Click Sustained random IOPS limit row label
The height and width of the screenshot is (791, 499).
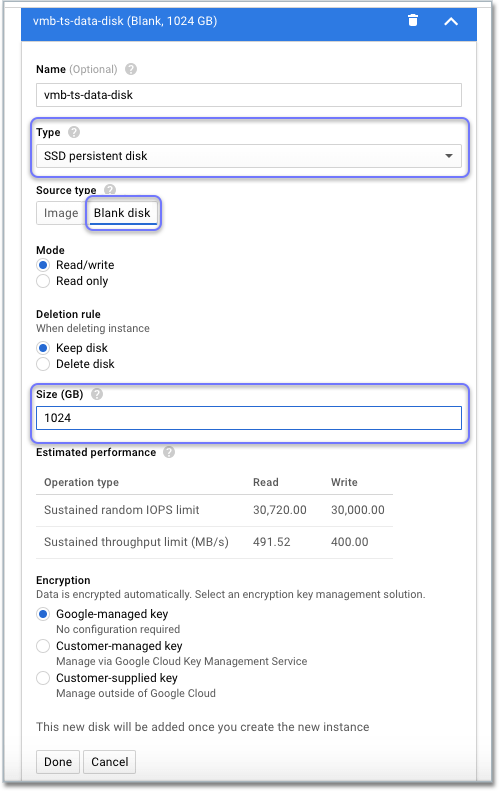click(x=122, y=510)
